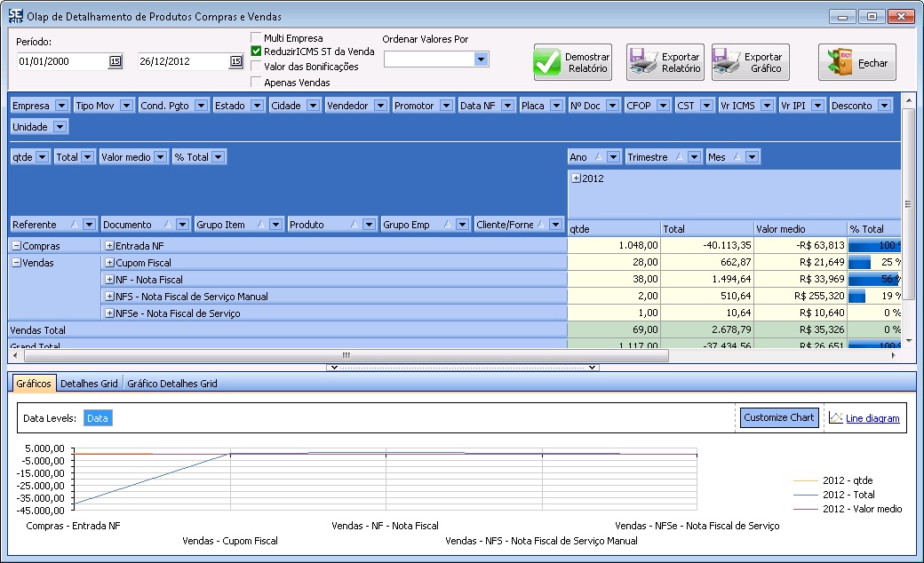The width and height of the screenshot is (924, 563).
Task: Click the printer icon for Exportar Gráfico
Action: (728, 63)
